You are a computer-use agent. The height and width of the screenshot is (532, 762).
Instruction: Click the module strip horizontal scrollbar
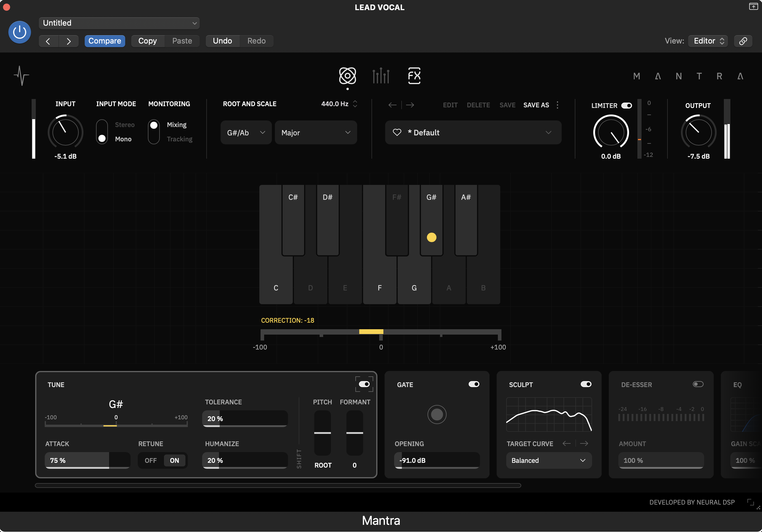278,485
